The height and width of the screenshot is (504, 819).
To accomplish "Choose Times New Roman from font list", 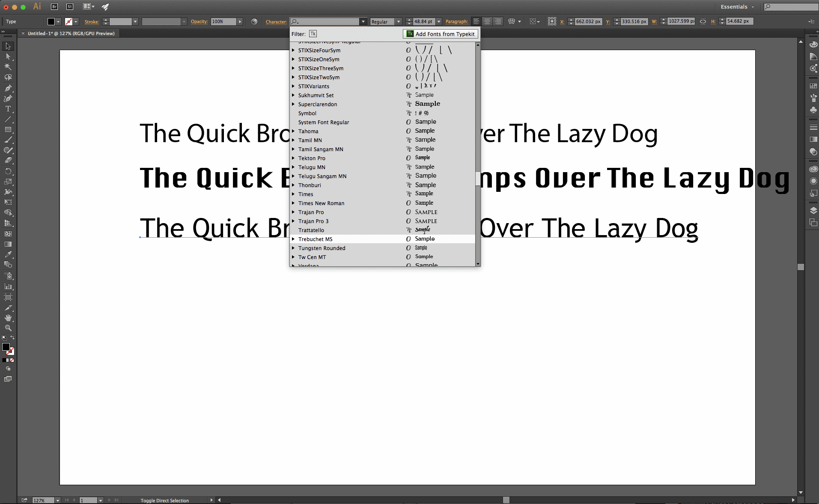I will point(321,203).
